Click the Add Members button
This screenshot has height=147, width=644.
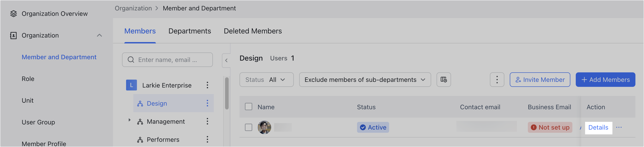tap(605, 80)
